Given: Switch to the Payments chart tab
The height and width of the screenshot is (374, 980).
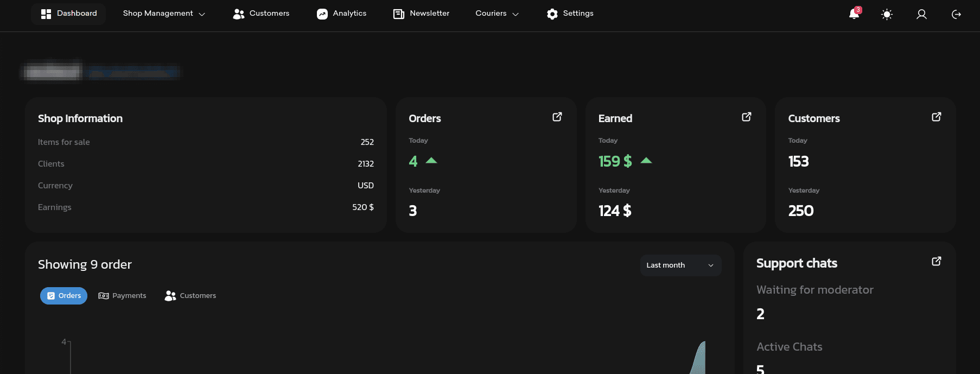Looking at the screenshot, I should pyautogui.click(x=122, y=296).
